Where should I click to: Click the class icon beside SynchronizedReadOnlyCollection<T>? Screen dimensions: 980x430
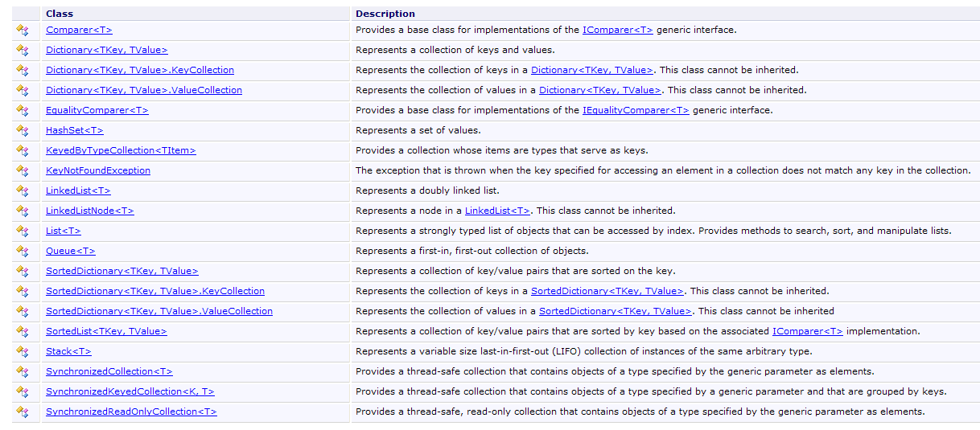22,412
